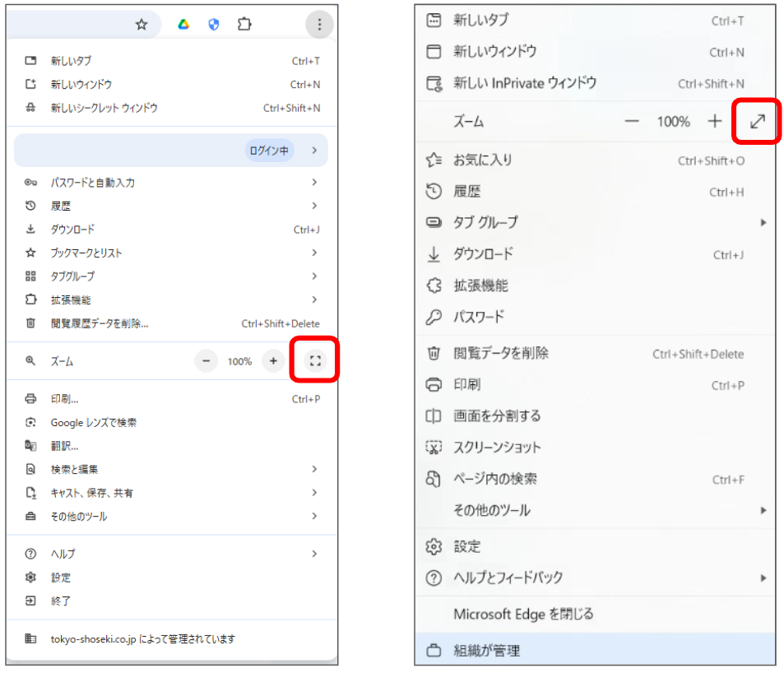784x673 pixels.
Task: Click the bookmark star icon in Chrome toolbar
Action: [x=141, y=24]
